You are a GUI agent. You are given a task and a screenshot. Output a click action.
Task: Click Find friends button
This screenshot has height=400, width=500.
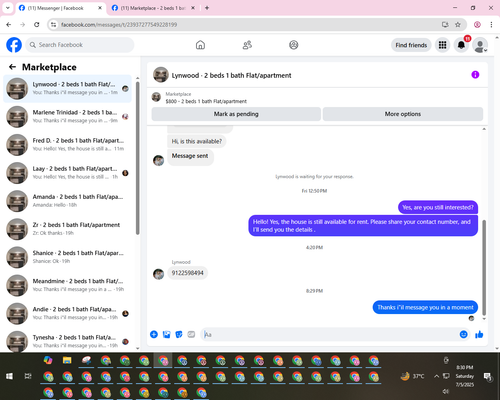[411, 45]
